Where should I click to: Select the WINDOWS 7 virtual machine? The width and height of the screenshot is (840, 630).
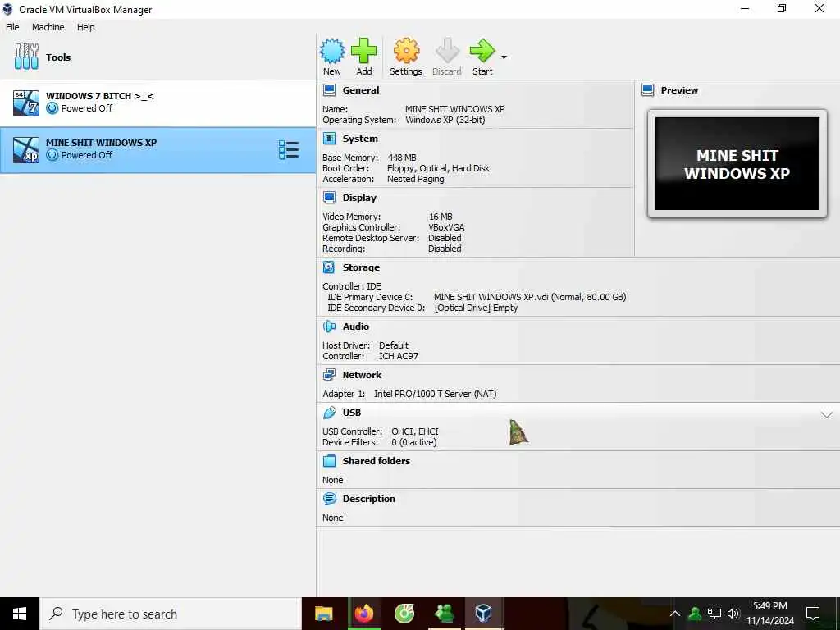click(x=158, y=103)
